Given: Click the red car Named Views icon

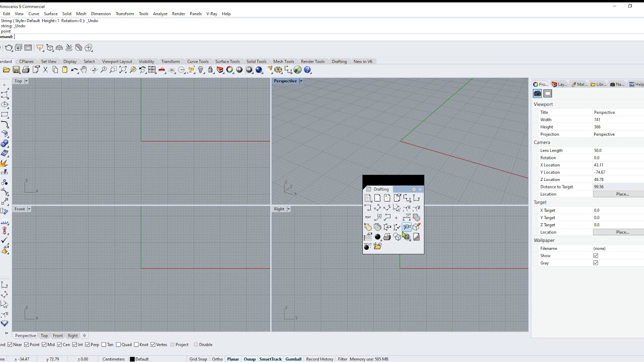Looking at the screenshot, I should (162, 70).
